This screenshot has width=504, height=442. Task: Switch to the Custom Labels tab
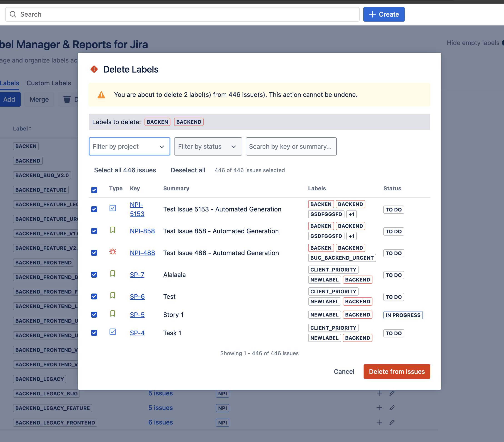tap(49, 83)
